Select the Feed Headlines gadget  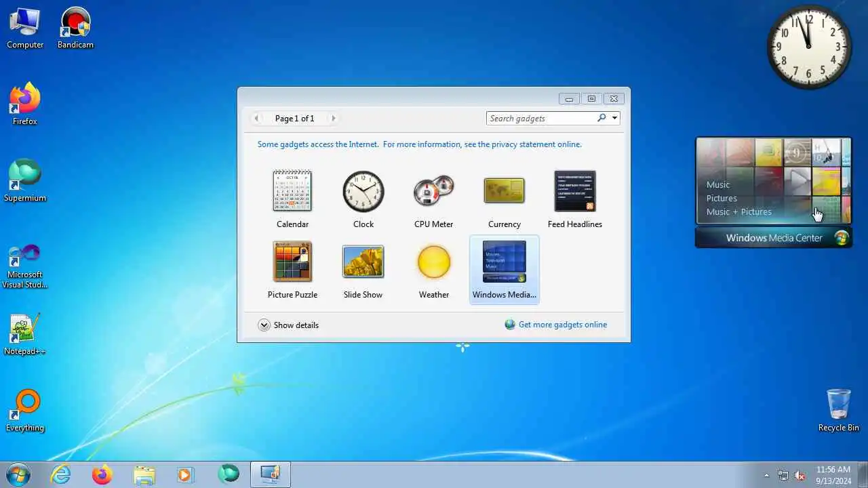tap(575, 191)
